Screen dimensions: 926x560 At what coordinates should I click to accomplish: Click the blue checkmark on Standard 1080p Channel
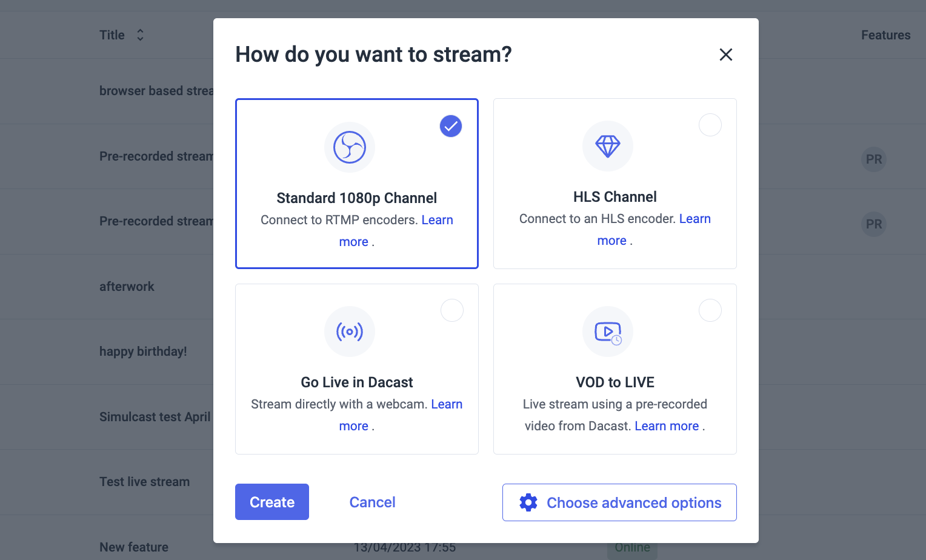pyautogui.click(x=451, y=126)
